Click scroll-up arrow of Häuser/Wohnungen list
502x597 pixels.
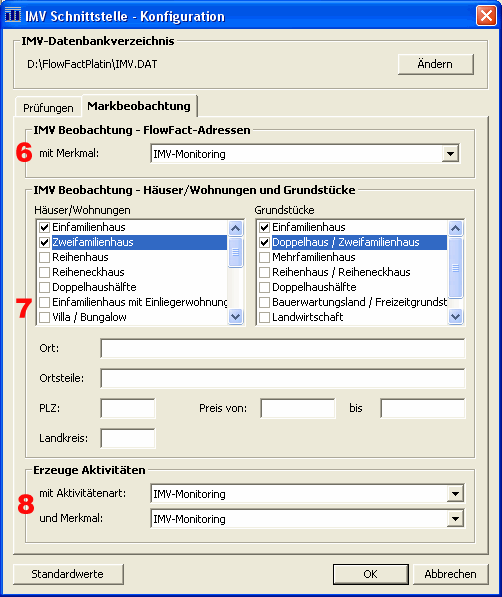pos(236,228)
